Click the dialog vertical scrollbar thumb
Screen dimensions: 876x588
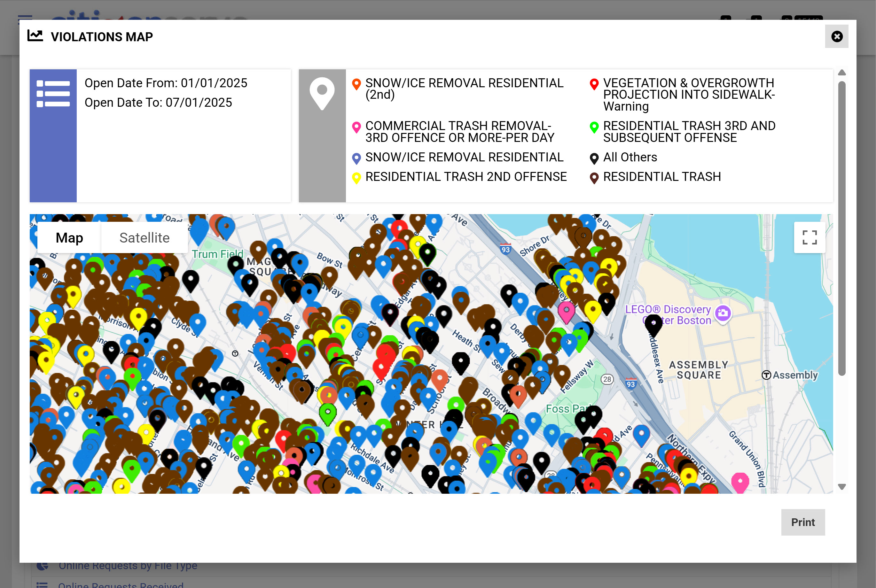pos(841,228)
